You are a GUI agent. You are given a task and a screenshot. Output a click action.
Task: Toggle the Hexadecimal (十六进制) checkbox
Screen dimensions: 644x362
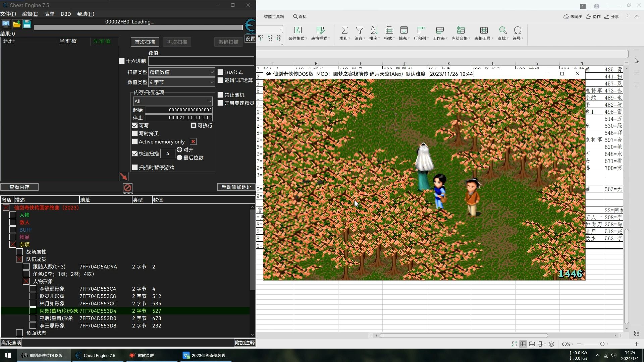(x=122, y=61)
